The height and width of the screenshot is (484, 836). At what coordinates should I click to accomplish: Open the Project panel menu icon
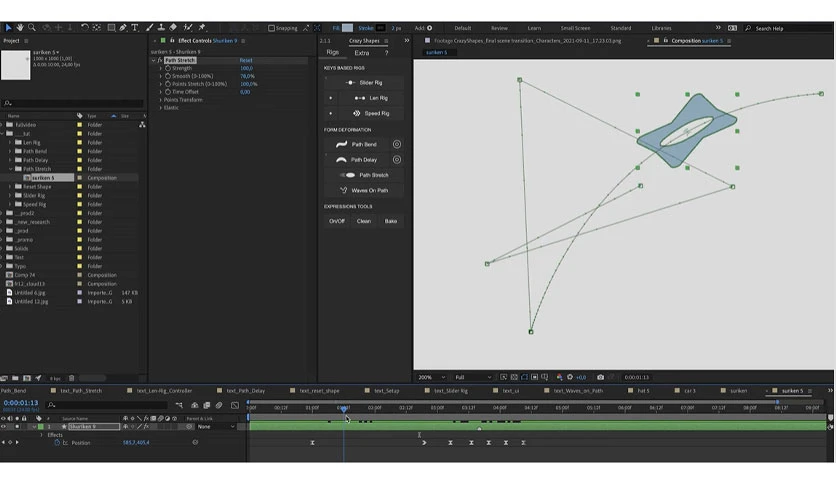coord(26,41)
